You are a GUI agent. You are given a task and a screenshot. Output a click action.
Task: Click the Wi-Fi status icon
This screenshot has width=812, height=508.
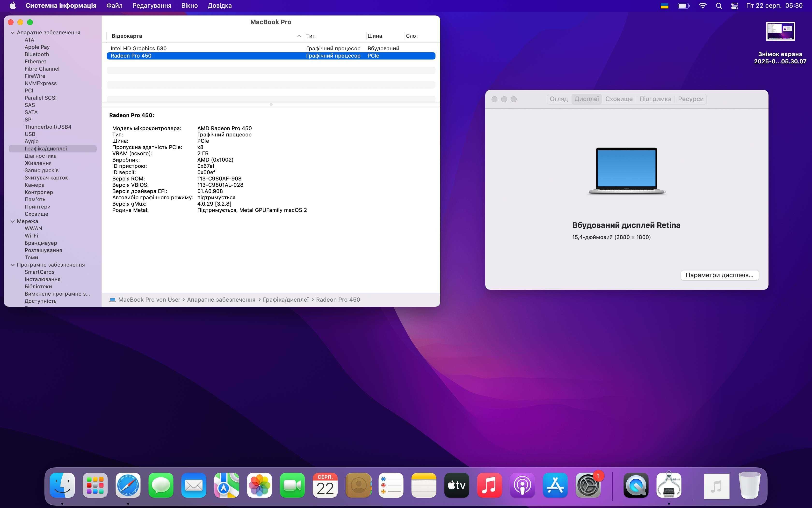(x=703, y=6)
